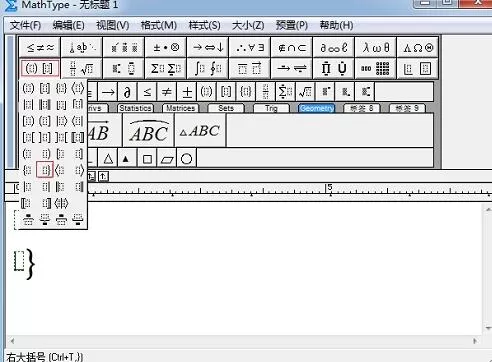Insert the parallelogram symbol
Viewport: 492px width, 362px height.
click(167, 158)
